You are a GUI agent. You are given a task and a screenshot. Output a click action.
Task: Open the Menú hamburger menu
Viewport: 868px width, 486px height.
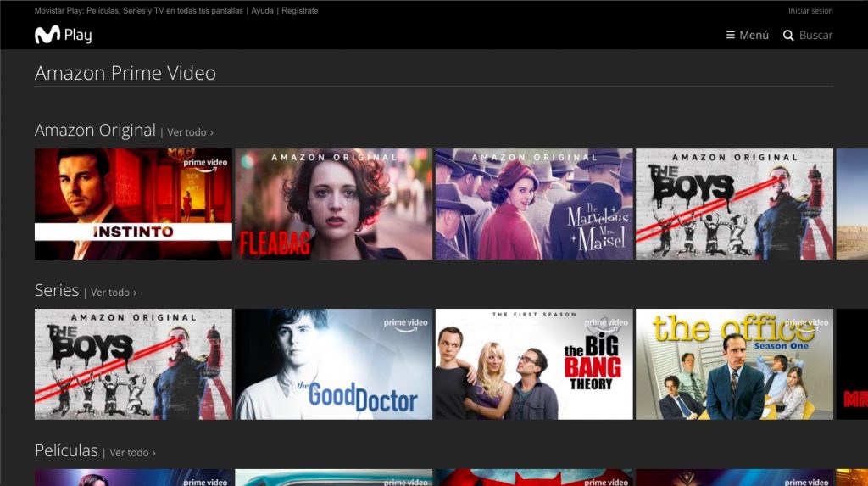[748, 35]
